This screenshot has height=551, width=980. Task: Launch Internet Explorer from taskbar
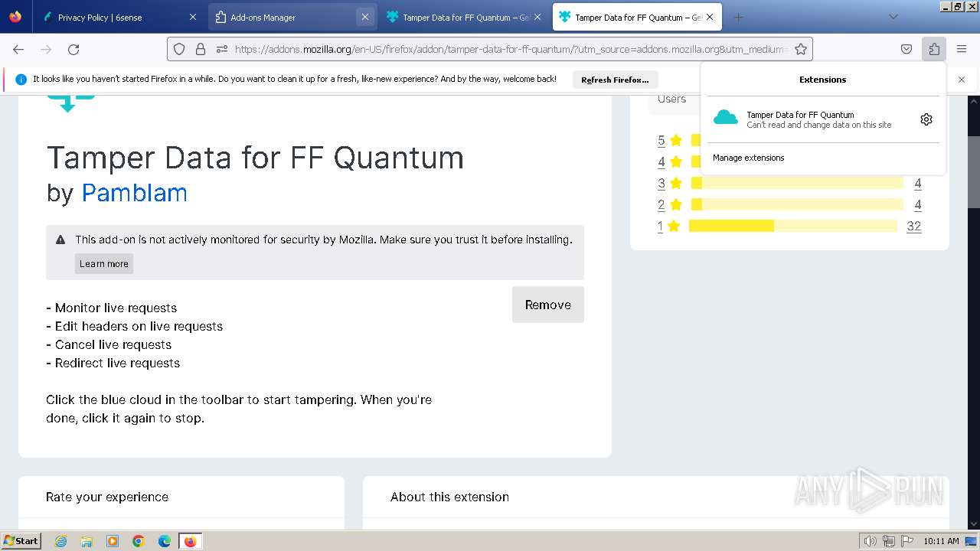coord(60,541)
